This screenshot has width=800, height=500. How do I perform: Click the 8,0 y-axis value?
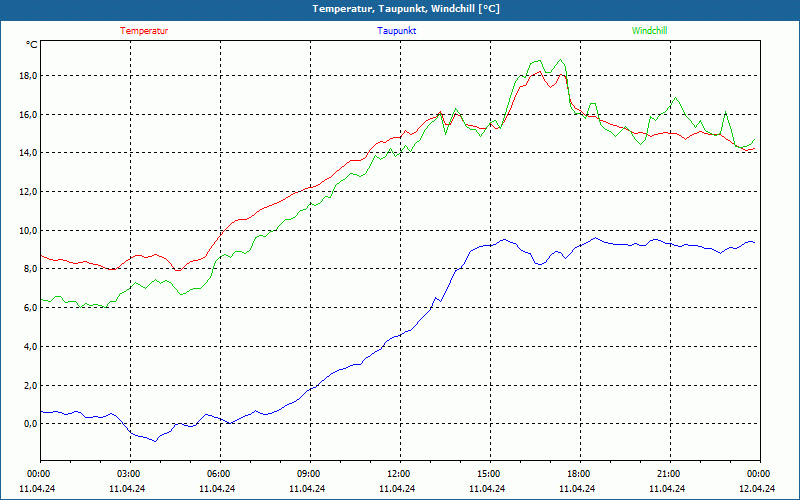(30, 269)
